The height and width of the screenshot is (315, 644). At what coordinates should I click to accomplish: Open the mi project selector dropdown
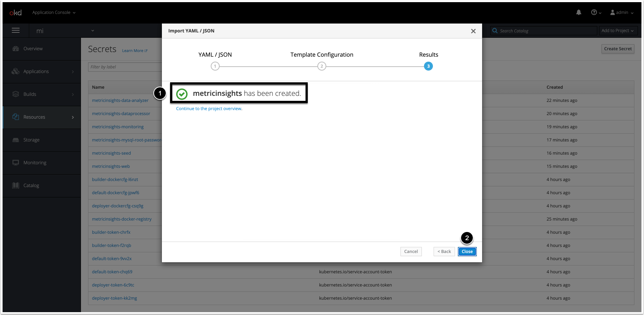(x=65, y=31)
